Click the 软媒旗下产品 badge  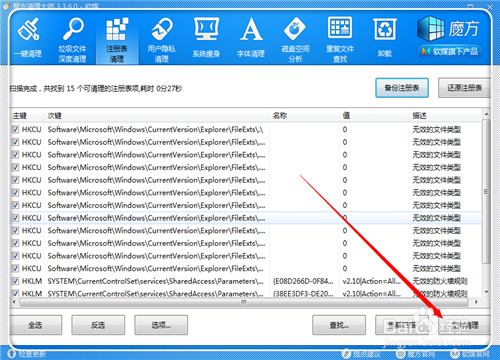[x=450, y=51]
